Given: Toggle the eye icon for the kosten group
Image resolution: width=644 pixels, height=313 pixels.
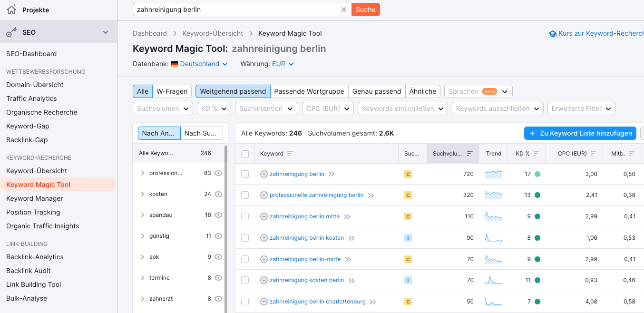Looking at the screenshot, I should [x=218, y=194].
